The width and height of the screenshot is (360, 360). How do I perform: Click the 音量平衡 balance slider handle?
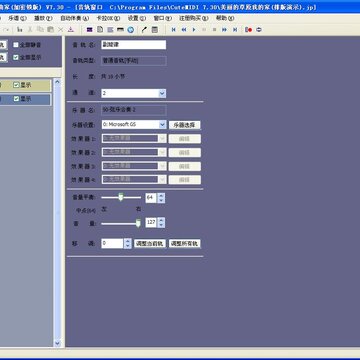[121, 197]
